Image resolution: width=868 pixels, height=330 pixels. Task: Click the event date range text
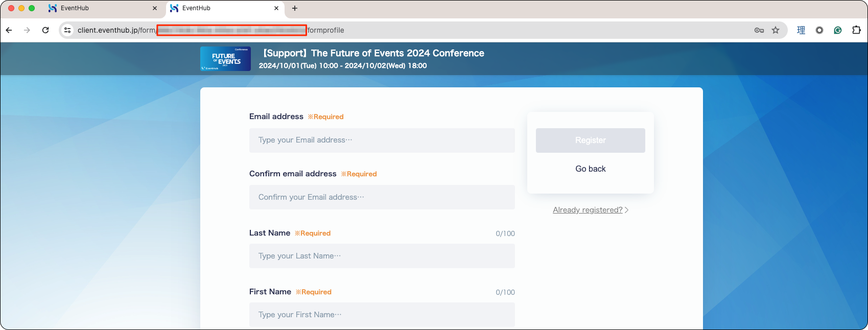[x=343, y=66]
